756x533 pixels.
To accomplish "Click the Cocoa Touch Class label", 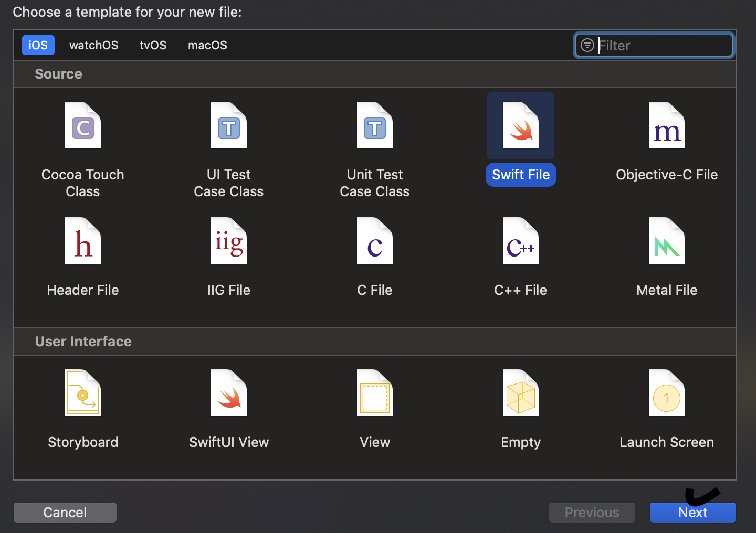I will point(83,183).
